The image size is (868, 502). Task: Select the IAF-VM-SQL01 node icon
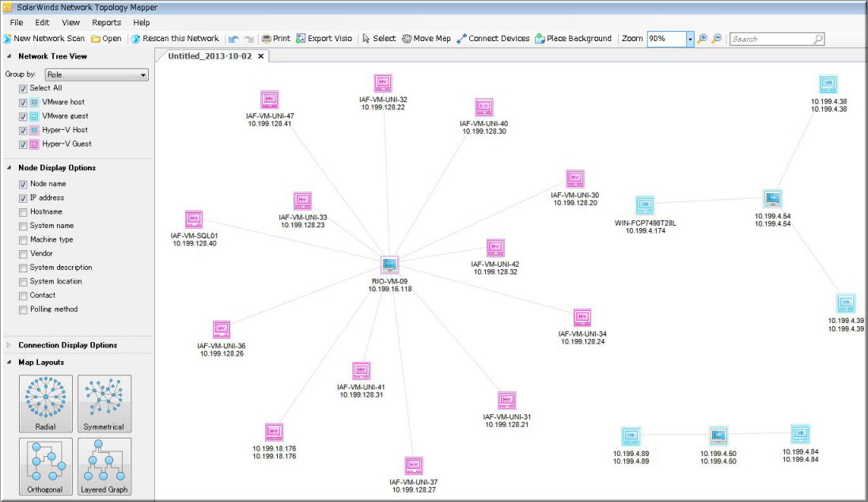coord(194,219)
